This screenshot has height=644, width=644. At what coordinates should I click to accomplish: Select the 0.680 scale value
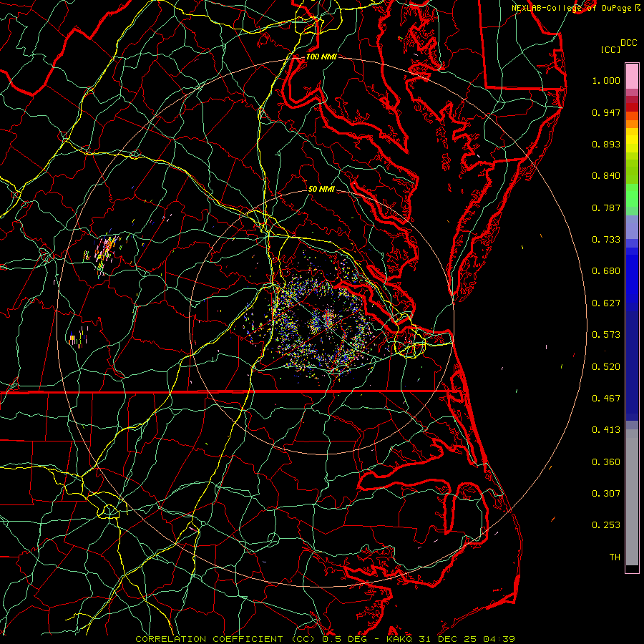(x=606, y=271)
